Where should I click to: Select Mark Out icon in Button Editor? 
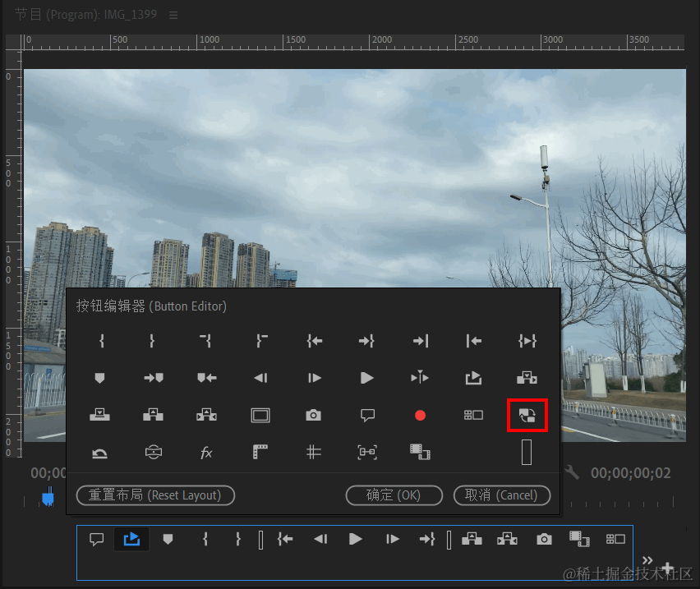pos(152,341)
